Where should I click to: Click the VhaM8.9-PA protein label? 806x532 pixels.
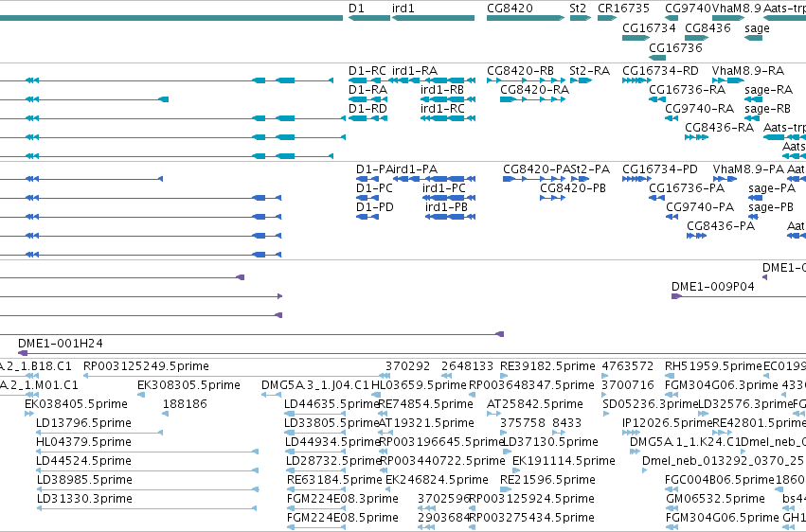coord(748,169)
